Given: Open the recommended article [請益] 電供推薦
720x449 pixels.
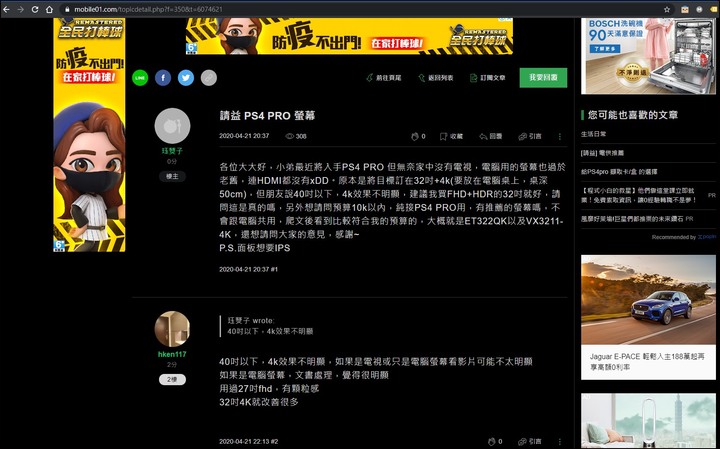Looking at the screenshot, I should pyautogui.click(x=602, y=153).
